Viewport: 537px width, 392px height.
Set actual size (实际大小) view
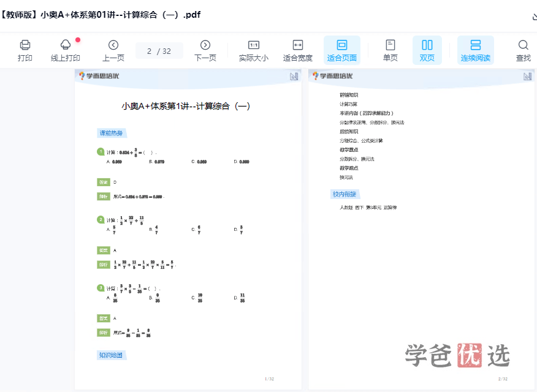254,50
